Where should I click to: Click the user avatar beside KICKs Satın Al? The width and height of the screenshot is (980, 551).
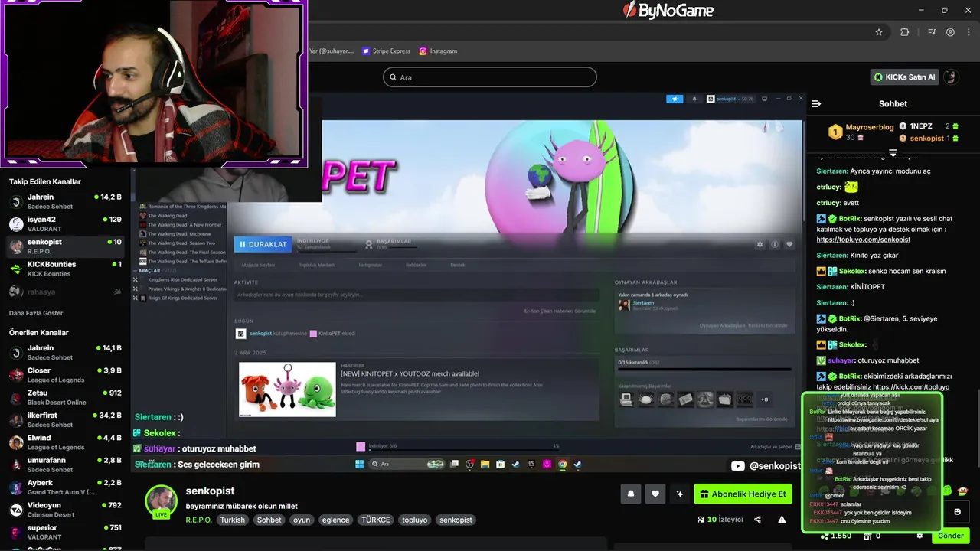[x=951, y=77]
